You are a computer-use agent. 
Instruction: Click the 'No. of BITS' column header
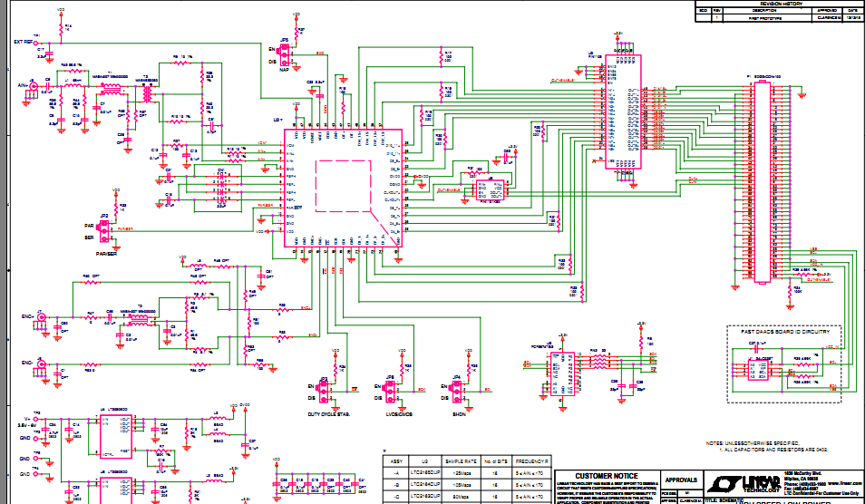click(x=495, y=461)
